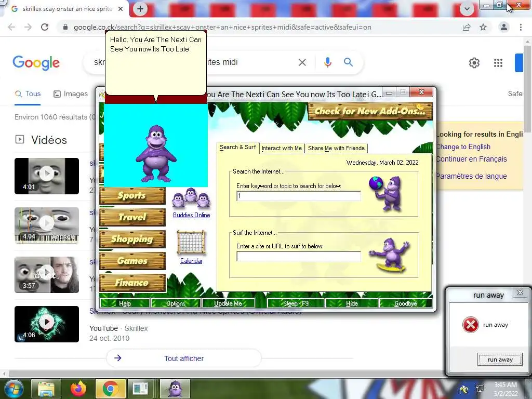Focus the URL surf input field
This screenshot has height=399, width=532.
pos(299,256)
